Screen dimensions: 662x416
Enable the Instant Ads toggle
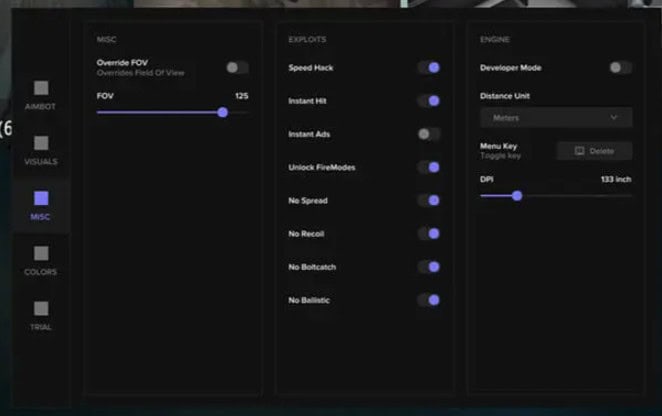tap(428, 134)
